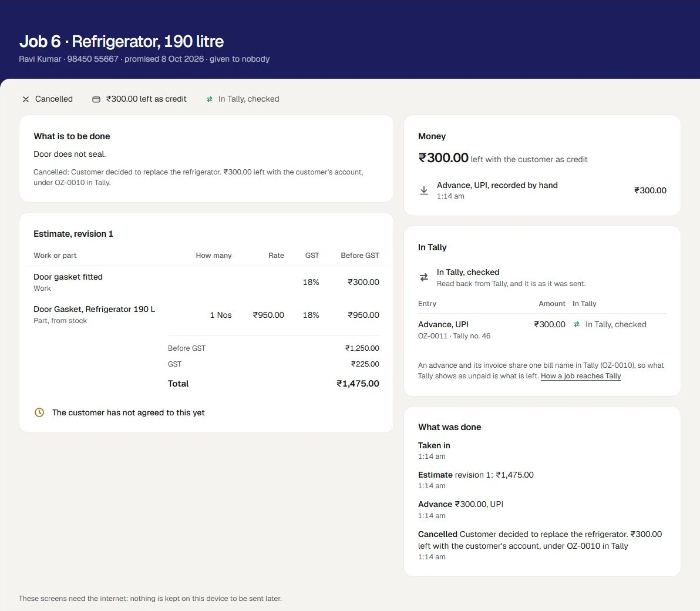This screenshot has width=700, height=611.
Task: Click the 1 Nos quantity cell
Action: click(221, 315)
